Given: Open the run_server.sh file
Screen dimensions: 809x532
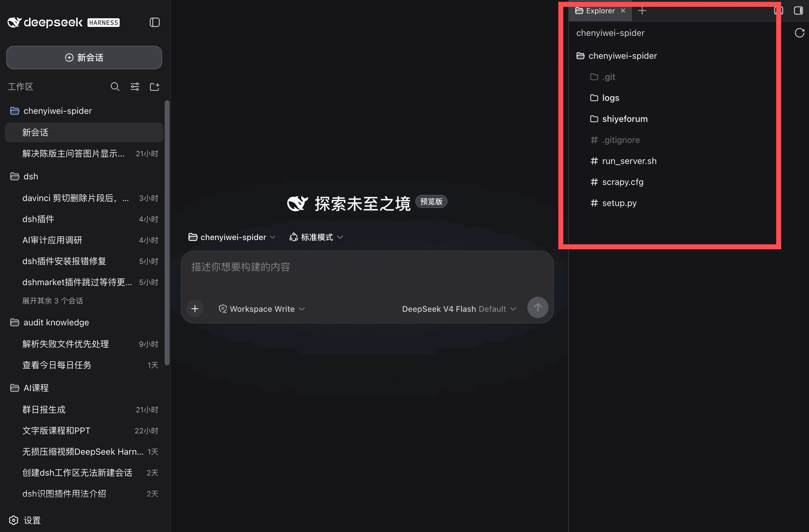Looking at the screenshot, I should (623, 161).
